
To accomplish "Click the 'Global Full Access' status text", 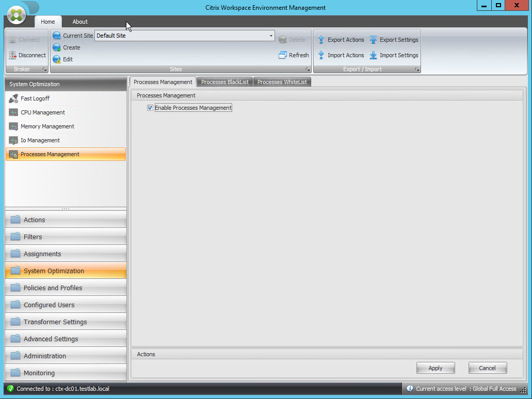I will (x=494, y=389).
